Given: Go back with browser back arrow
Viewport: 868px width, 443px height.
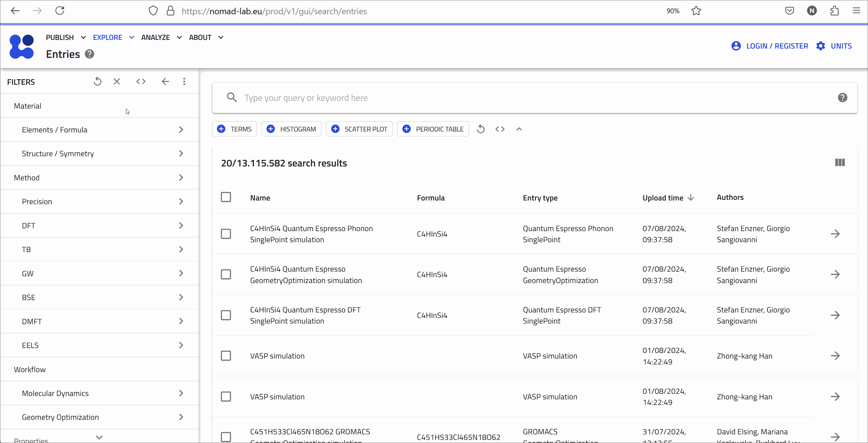Looking at the screenshot, I should pyautogui.click(x=15, y=11).
